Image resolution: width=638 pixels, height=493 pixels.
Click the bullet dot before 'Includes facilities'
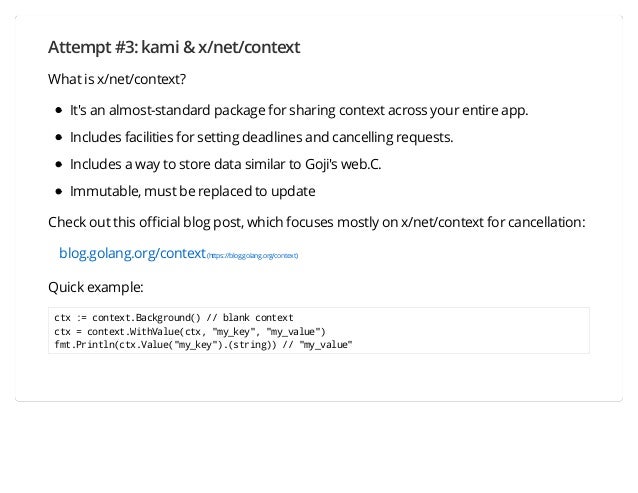tap(59, 137)
